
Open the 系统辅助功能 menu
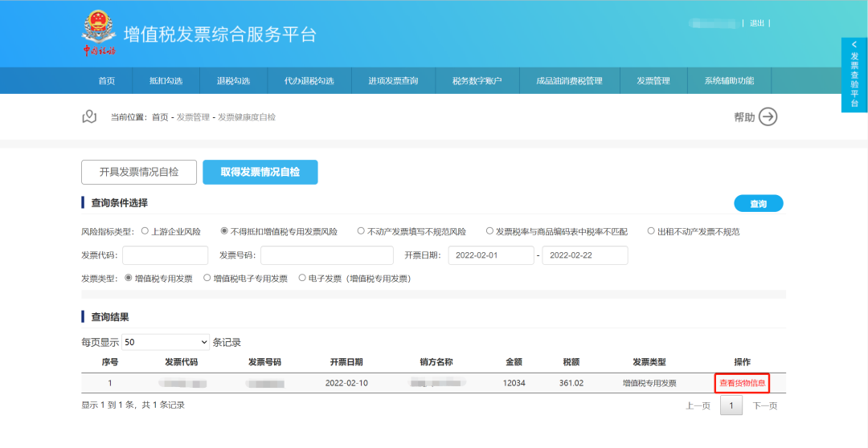[x=729, y=81]
